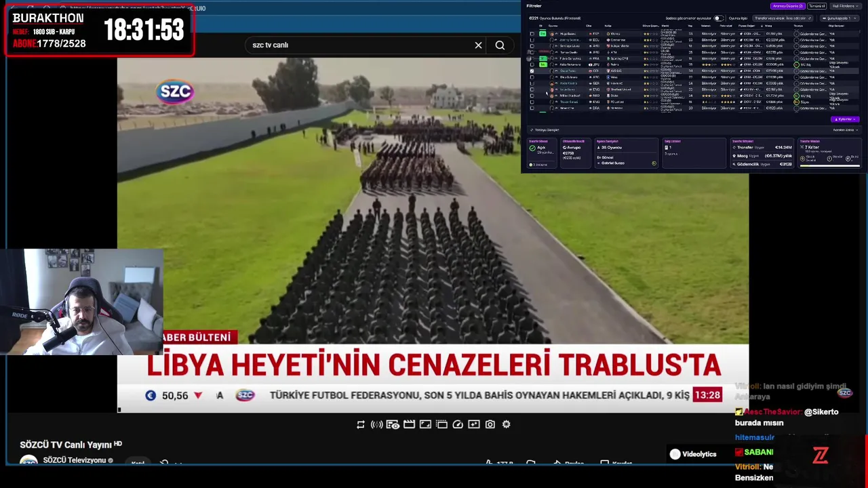Viewport: 868px width, 488px height.
Task: Open the Şunu kopyala dropdown
Action: [840, 18]
